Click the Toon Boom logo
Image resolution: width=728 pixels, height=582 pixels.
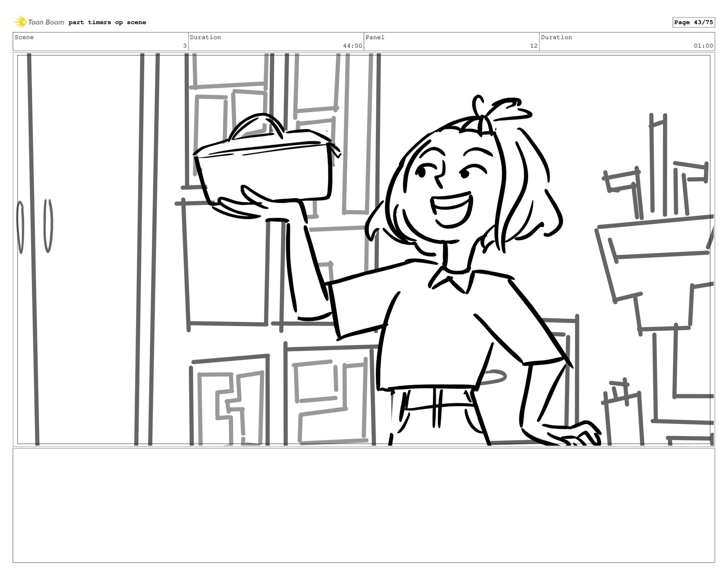39,22
